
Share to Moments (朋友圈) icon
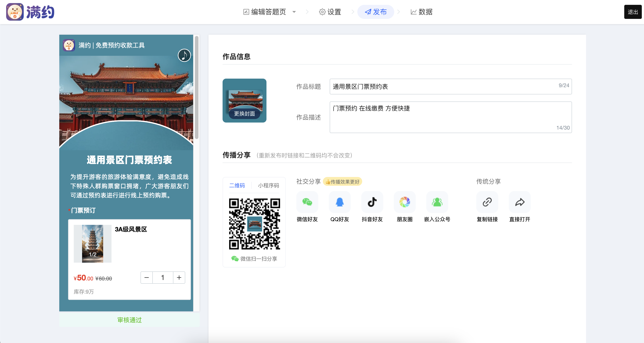point(405,202)
